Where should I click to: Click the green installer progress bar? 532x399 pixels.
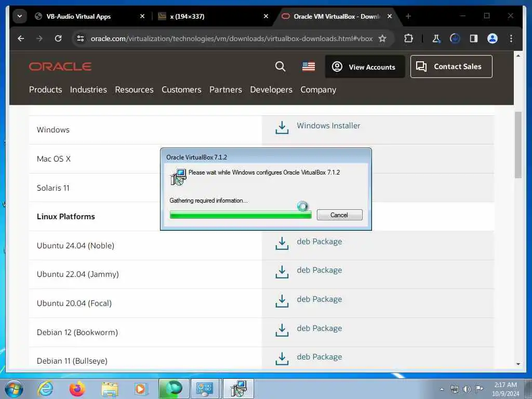(x=241, y=215)
